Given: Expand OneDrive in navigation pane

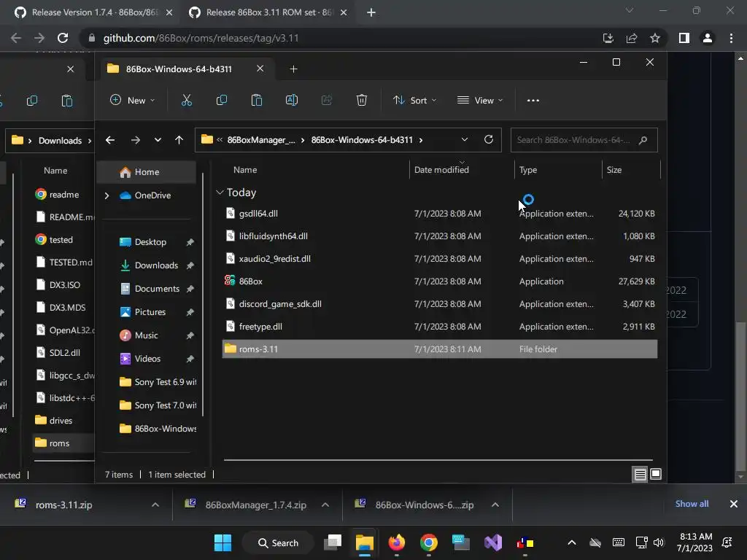Looking at the screenshot, I should (107, 195).
